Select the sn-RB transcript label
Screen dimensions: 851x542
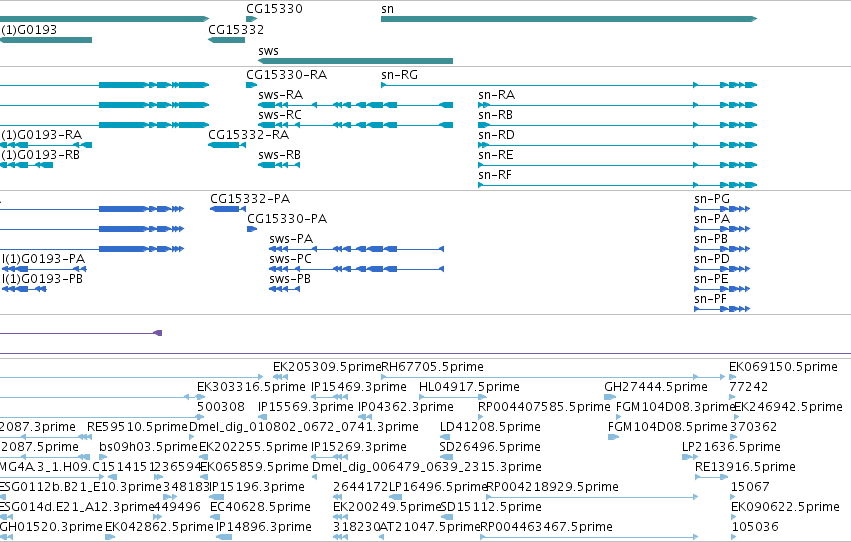pos(496,115)
